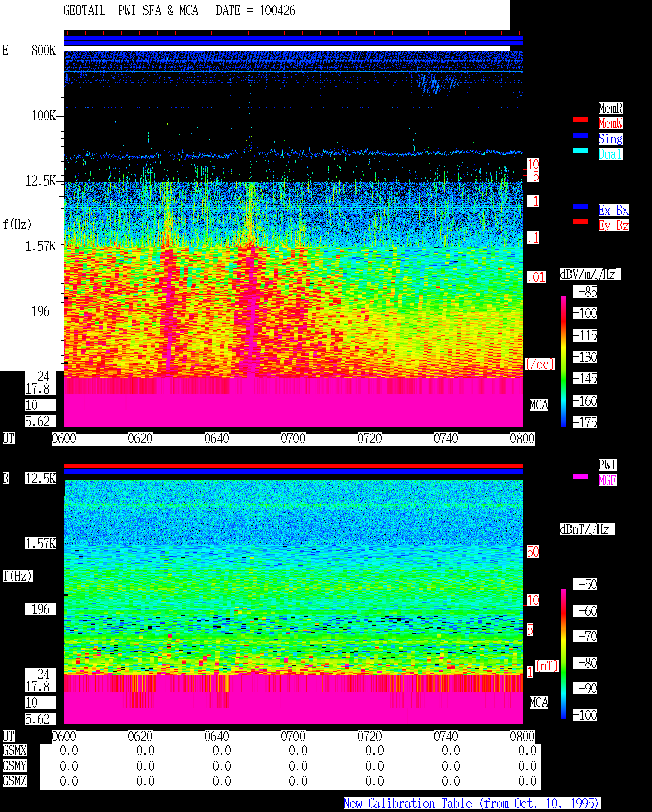Click the B-panel MCA label
This screenshot has height=812, width=652.
click(x=539, y=703)
